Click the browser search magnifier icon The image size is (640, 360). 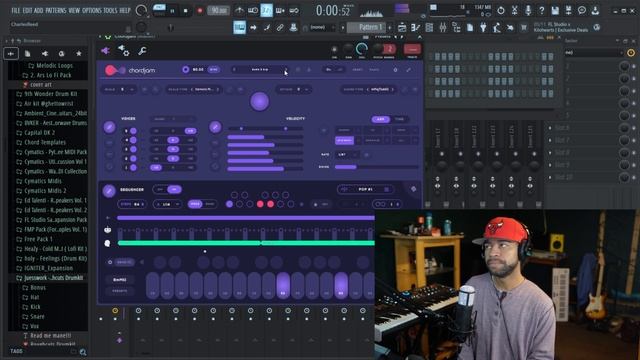pos(83,352)
